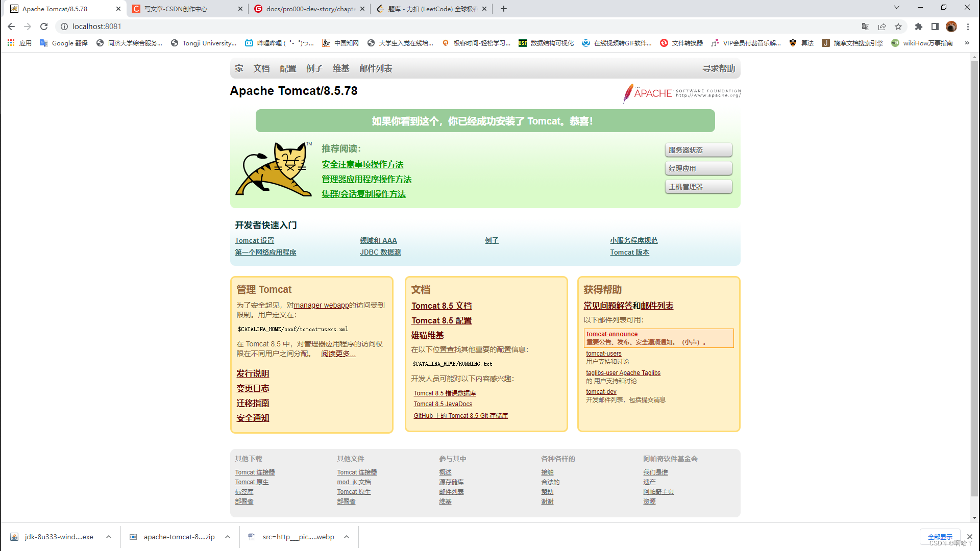Screen dimensions: 980x551
Task: Click the Tomcat cat logo image
Action: pos(274,169)
